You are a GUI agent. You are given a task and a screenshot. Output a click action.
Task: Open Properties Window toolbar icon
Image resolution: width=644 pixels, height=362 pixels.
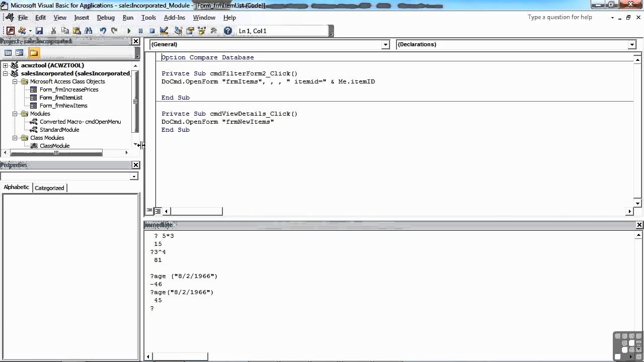[190, 31]
